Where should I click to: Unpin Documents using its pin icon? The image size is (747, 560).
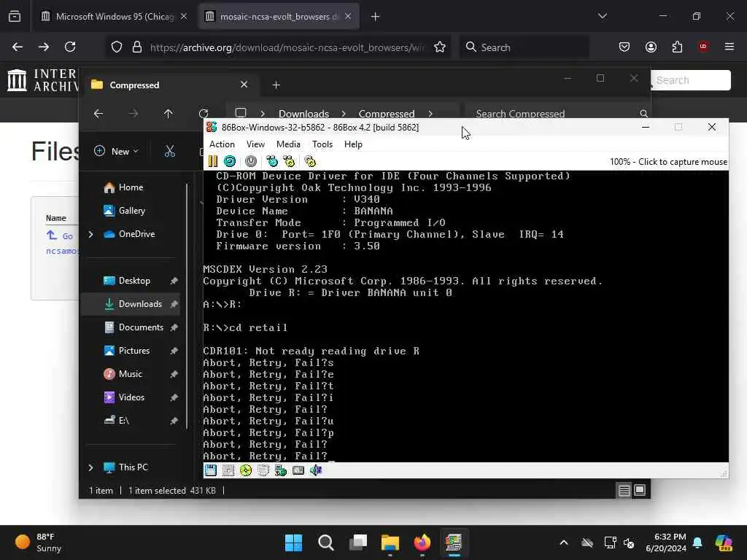pyautogui.click(x=174, y=327)
